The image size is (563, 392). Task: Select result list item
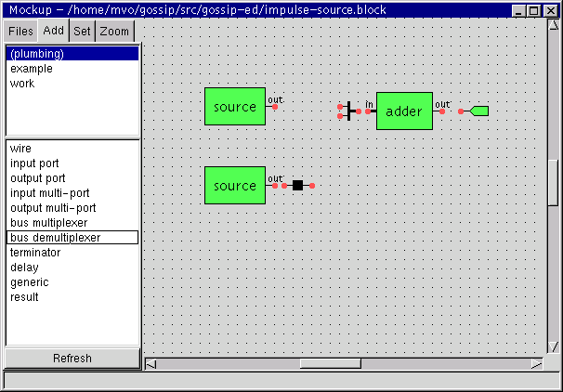tap(72, 297)
